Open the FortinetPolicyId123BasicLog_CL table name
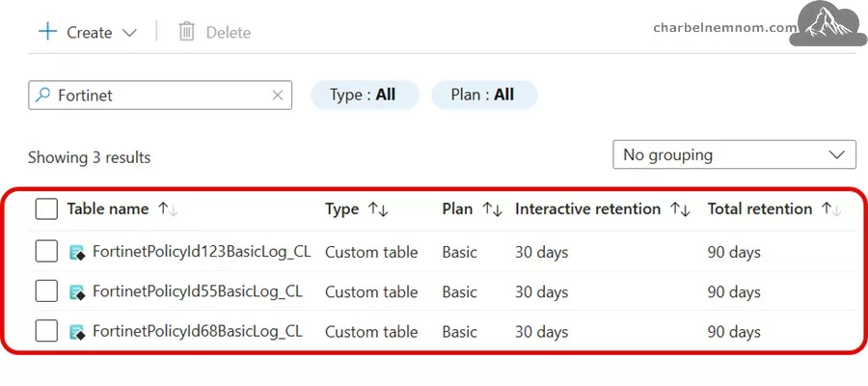Viewport: 868px width, 386px height. click(x=203, y=252)
